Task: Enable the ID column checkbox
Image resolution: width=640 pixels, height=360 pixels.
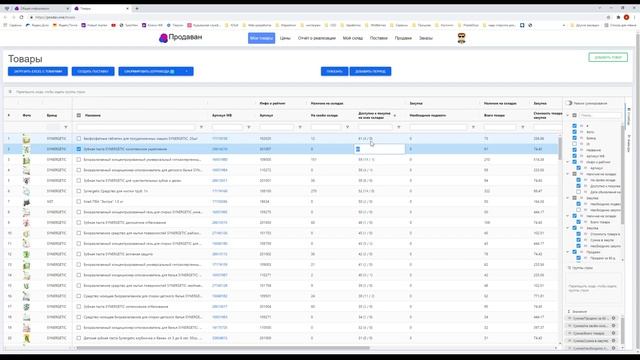Action: click(x=575, y=144)
